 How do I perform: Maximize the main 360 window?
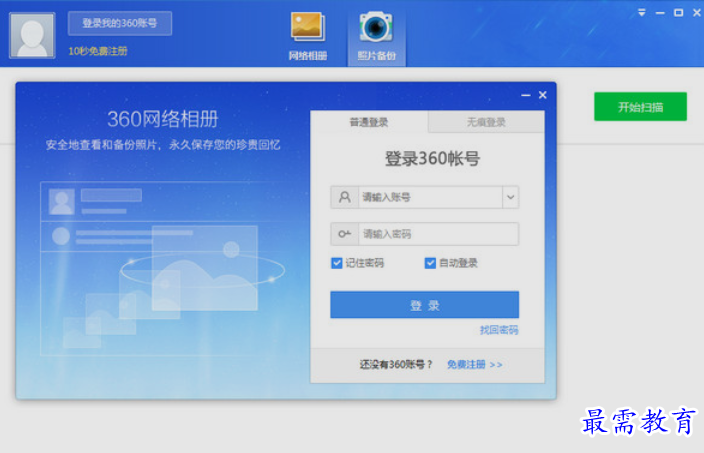(x=678, y=13)
